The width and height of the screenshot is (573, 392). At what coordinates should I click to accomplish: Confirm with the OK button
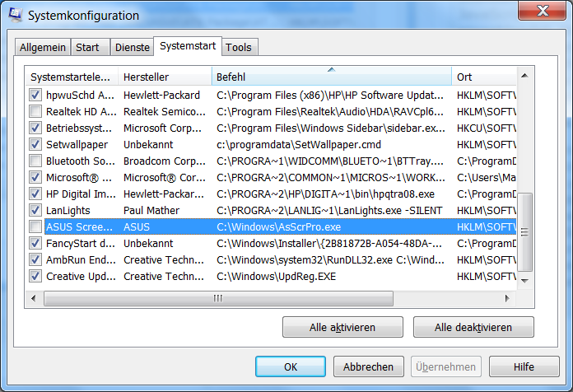(291, 366)
